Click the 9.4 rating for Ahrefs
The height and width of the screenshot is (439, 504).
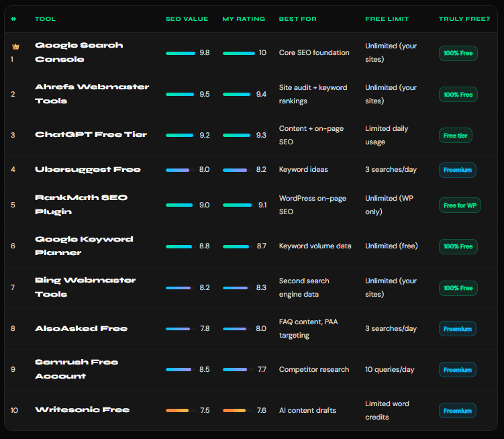[261, 94]
